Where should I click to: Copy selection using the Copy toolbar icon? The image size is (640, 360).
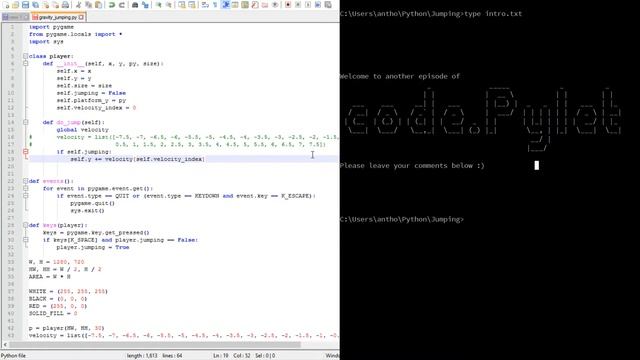click(x=89, y=5)
